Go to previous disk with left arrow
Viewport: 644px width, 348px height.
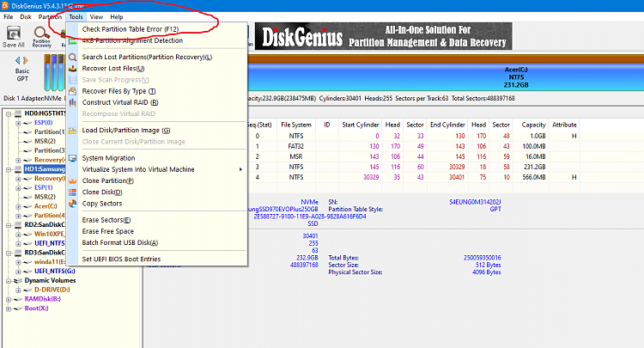(x=18, y=60)
